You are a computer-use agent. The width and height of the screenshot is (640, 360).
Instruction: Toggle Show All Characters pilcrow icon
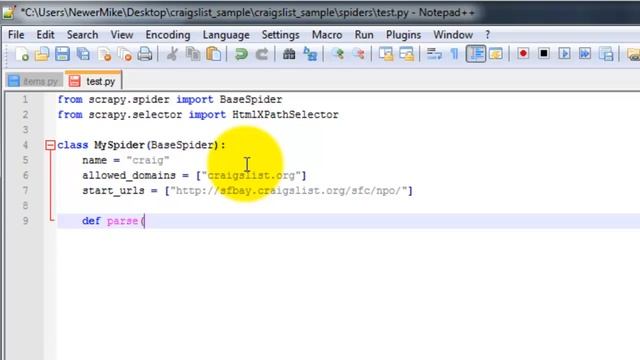pyautogui.click(x=454, y=54)
